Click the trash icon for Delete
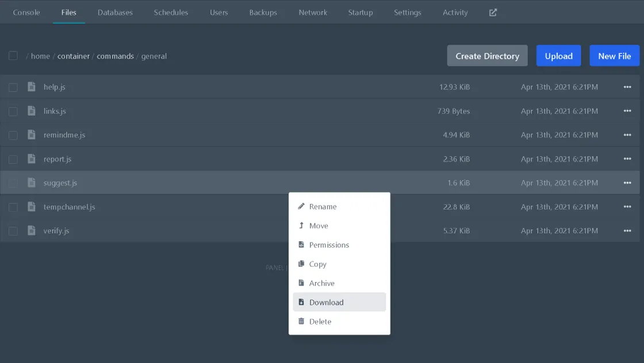 [301, 320]
